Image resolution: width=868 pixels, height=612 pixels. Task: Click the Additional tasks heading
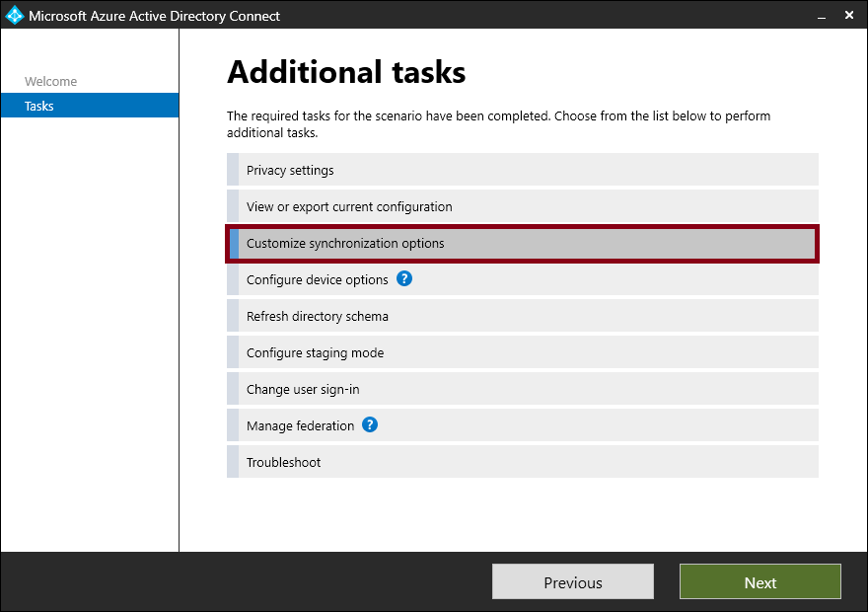(x=346, y=72)
